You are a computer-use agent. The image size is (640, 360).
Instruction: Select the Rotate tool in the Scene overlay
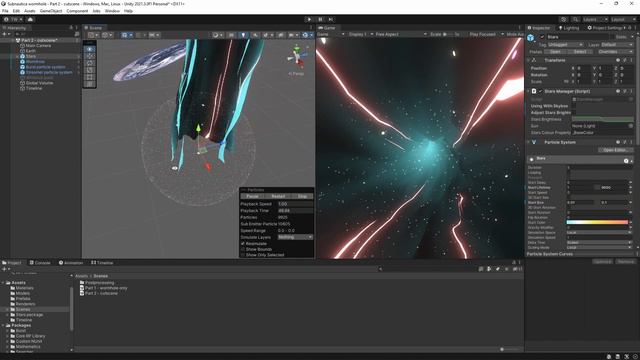pyautogui.click(x=90, y=63)
